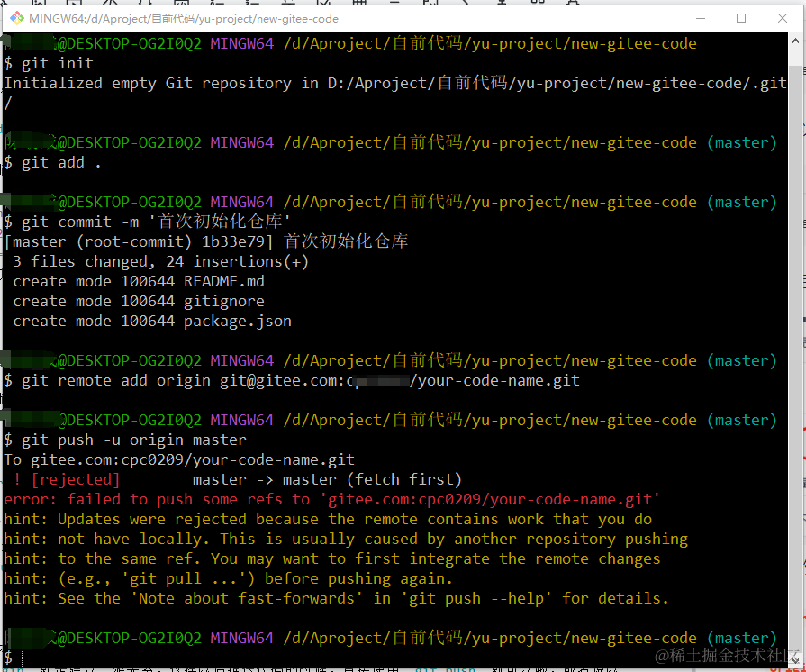Click the '$ git add .' command line
The width and height of the screenshot is (806, 672).
(x=52, y=162)
